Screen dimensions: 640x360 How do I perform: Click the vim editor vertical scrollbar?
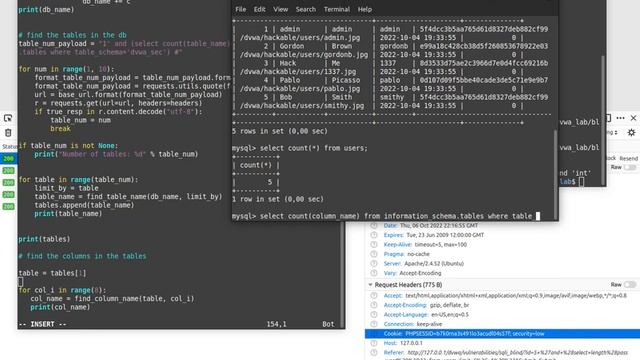pos(342,273)
